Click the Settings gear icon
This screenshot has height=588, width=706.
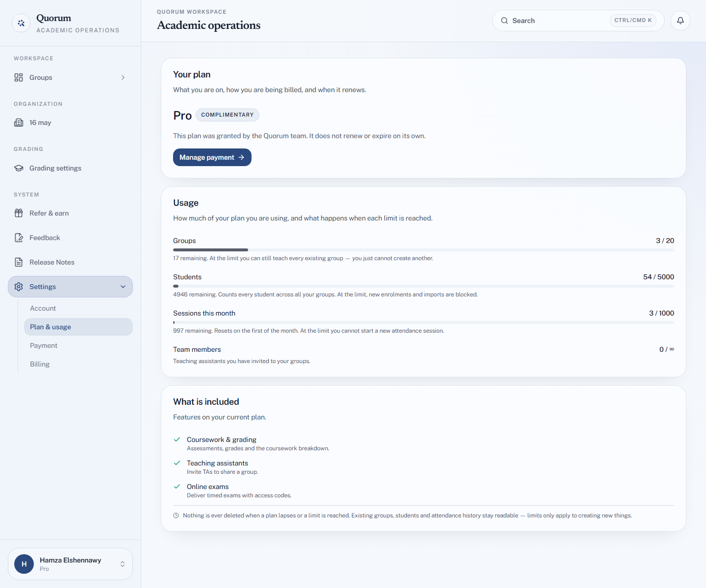(x=19, y=287)
